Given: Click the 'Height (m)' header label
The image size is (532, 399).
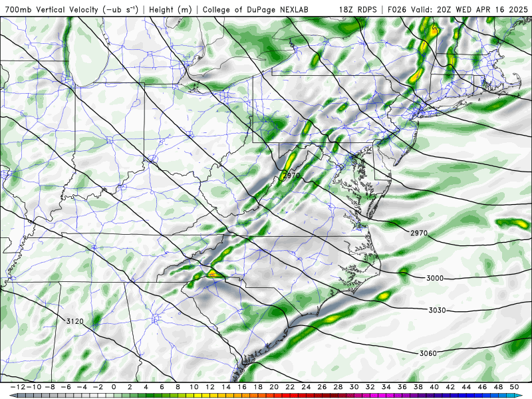Looking at the screenshot, I should [170, 9].
